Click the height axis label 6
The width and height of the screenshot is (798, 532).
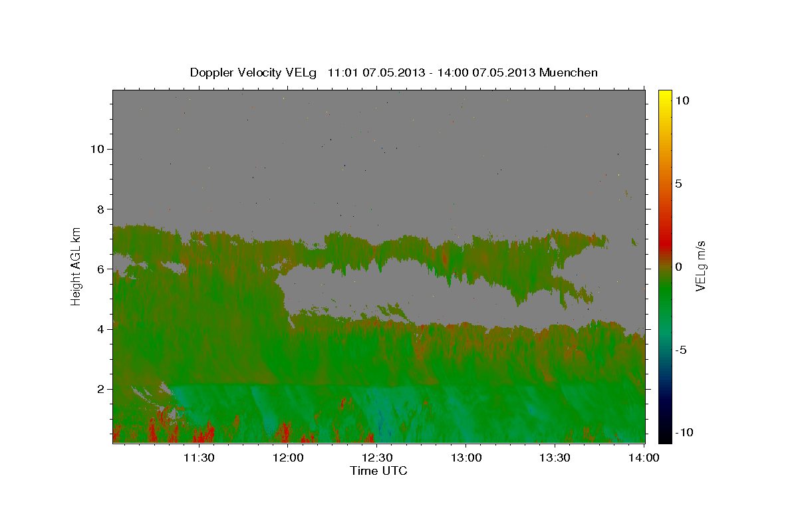tap(100, 269)
